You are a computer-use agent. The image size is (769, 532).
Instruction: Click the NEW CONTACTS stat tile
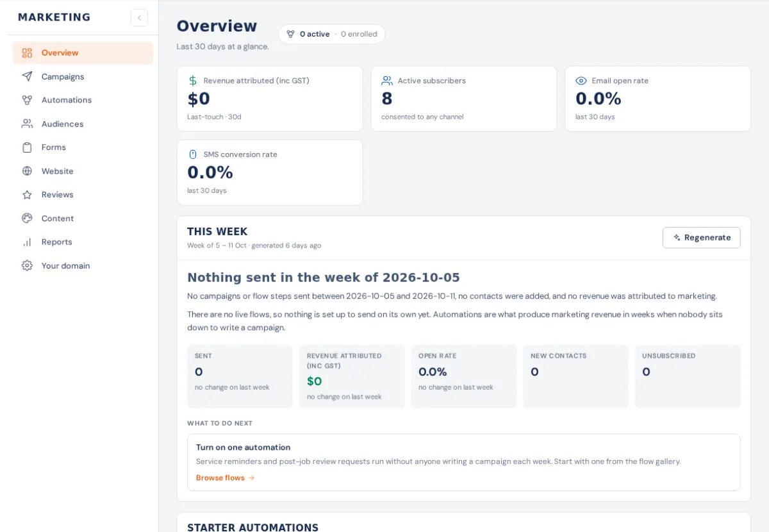[x=575, y=377]
